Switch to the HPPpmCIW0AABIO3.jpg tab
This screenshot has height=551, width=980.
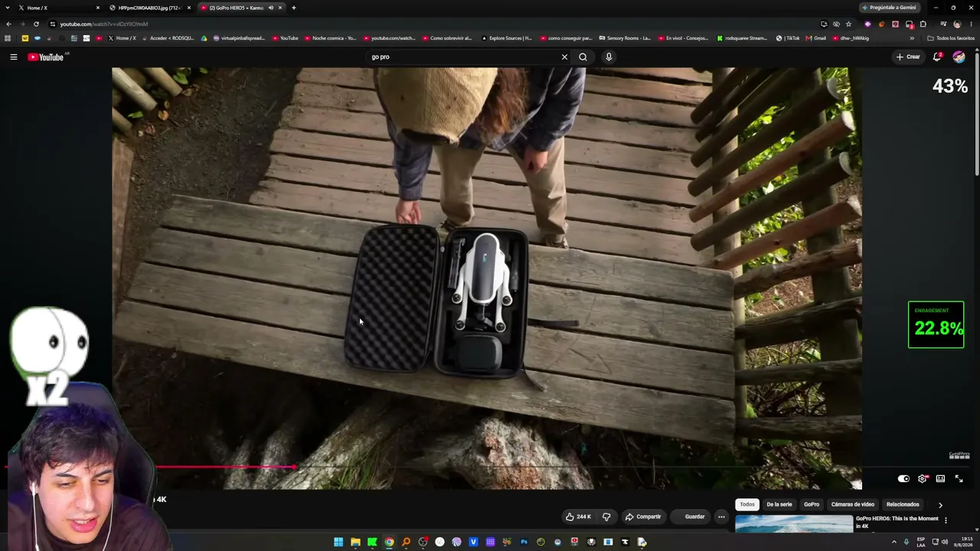pyautogui.click(x=150, y=8)
